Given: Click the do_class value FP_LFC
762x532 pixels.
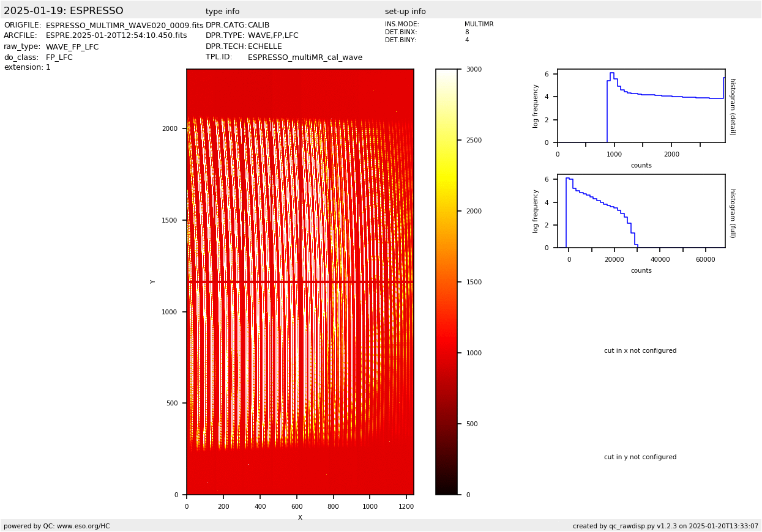Looking at the screenshot, I should coord(59,57).
